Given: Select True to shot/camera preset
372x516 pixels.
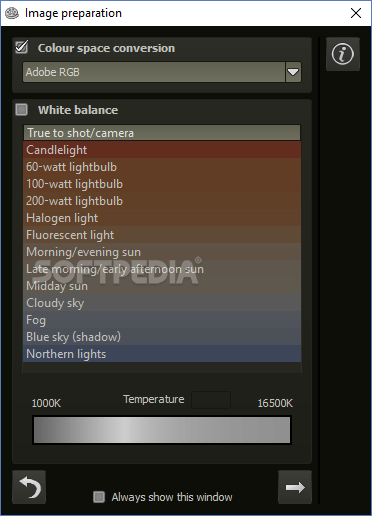Looking at the screenshot, I should pos(162,133).
